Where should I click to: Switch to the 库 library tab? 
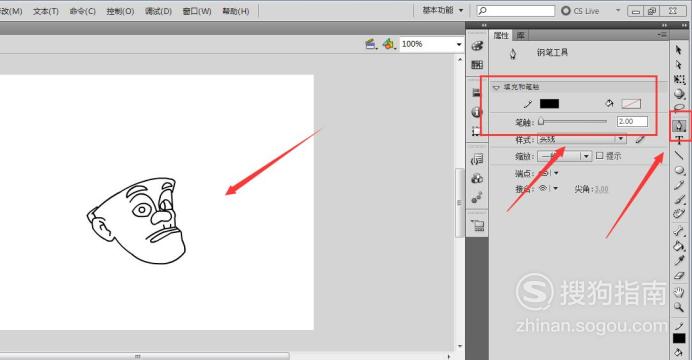pos(521,35)
